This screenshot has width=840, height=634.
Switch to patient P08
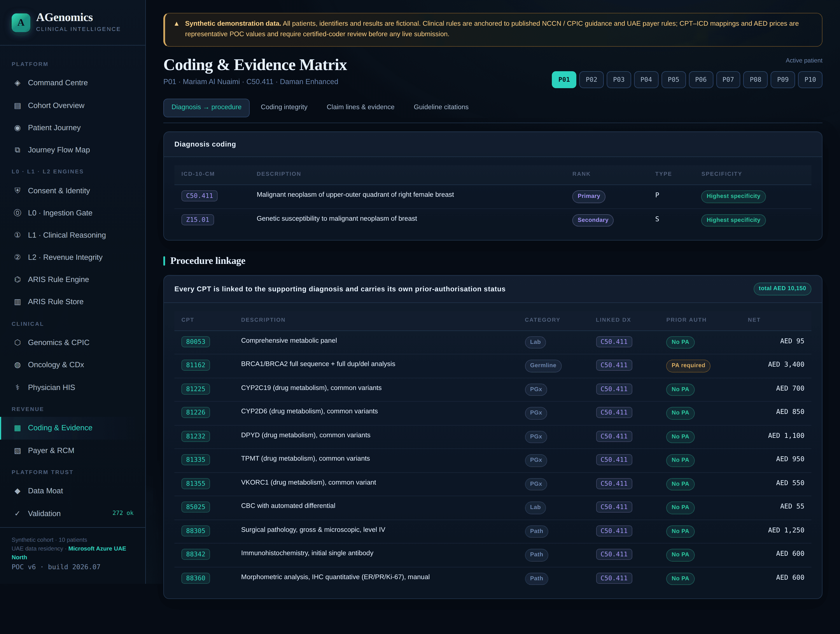(755, 80)
